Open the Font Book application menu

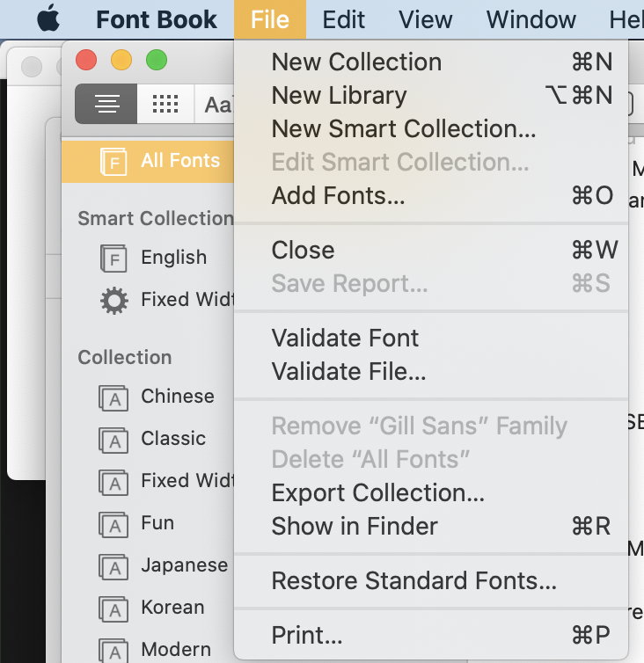[x=157, y=19]
